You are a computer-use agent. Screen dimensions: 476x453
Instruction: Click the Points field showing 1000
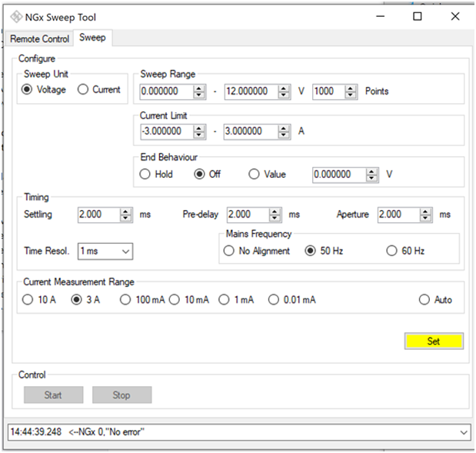329,92
